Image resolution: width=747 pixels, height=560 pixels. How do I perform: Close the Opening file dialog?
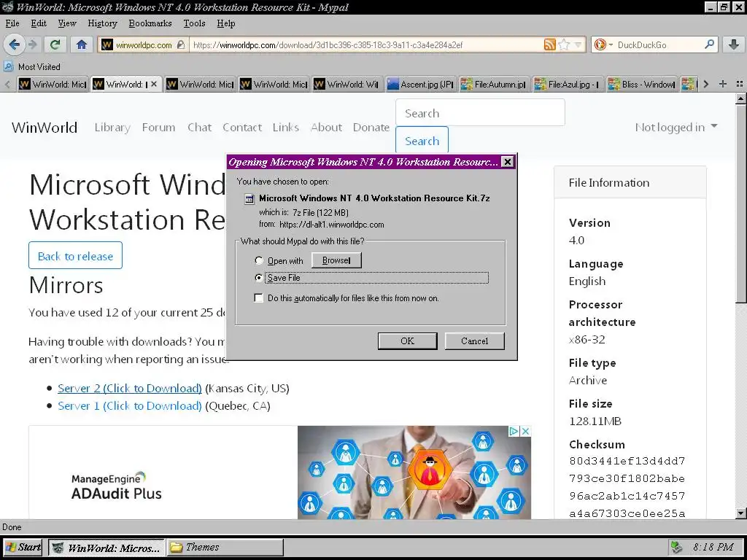click(x=508, y=162)
